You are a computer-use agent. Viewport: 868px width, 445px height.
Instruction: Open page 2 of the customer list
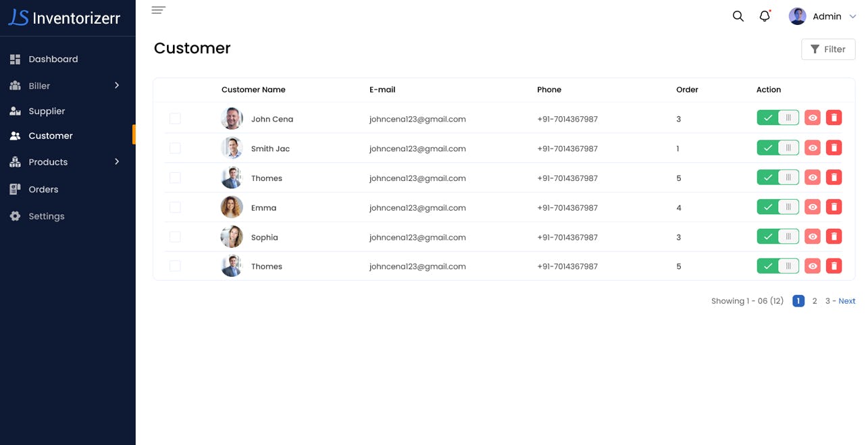[814, 300]
